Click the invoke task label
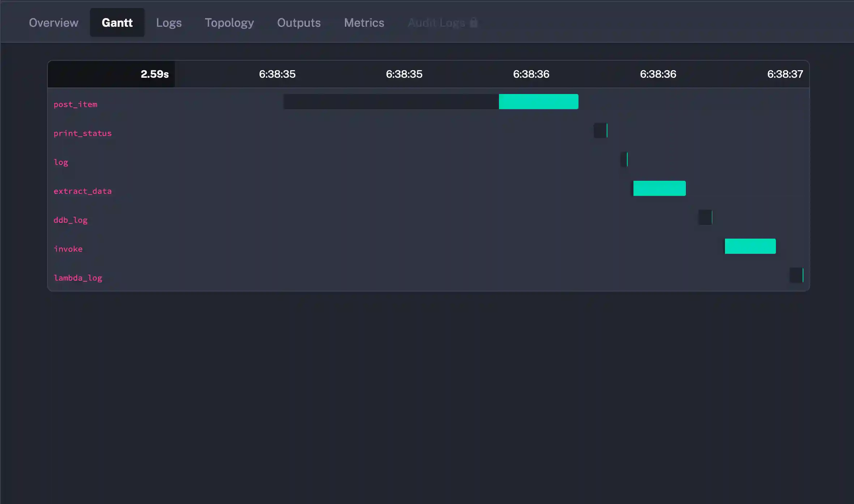This screenshot has width=854, height=504. (x=68, y=249)
